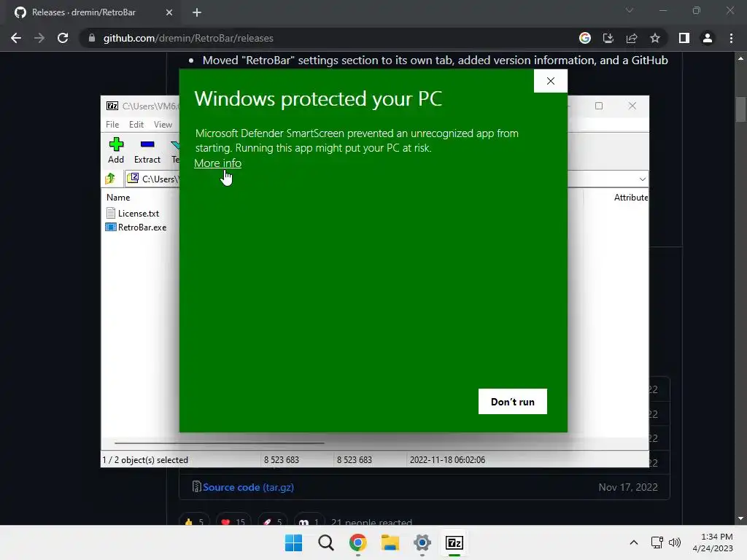Click the Chrome icon in the taskbar
Viewport: 747px width, 560px height.
click(x=357, y=542)
